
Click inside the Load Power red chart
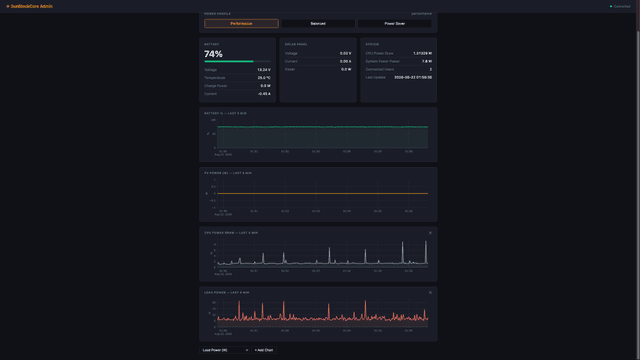point(322,314)
